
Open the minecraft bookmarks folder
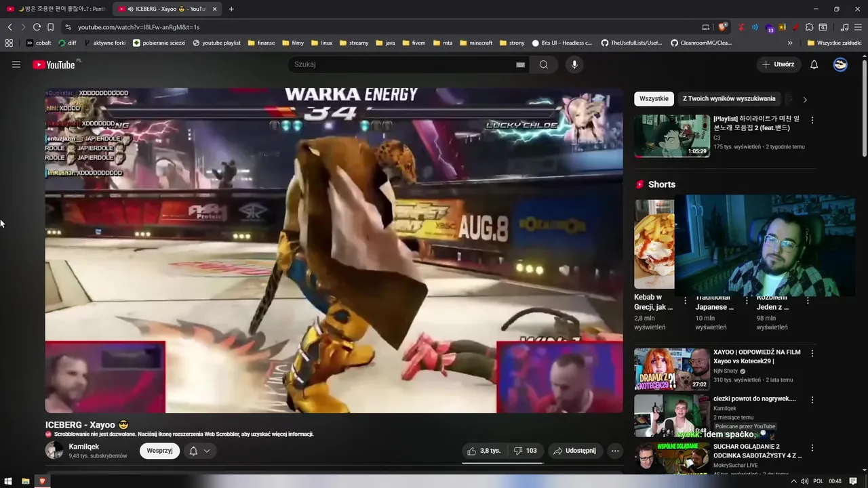476,43
